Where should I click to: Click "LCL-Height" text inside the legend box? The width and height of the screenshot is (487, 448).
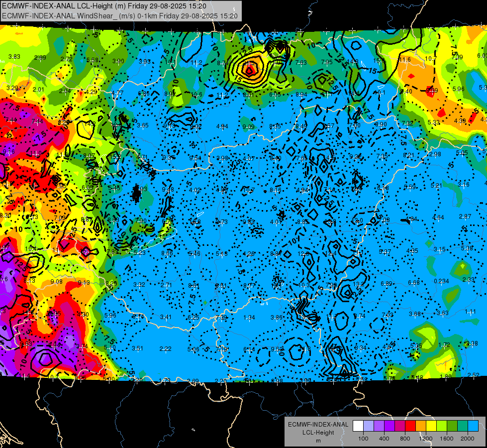[x=318, y=433]
